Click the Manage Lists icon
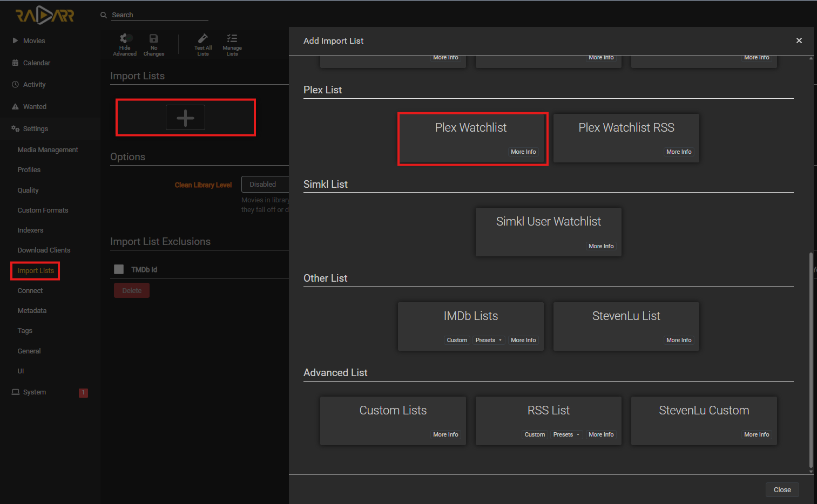This screenshot has width=817, height=504. click(232, 38)
